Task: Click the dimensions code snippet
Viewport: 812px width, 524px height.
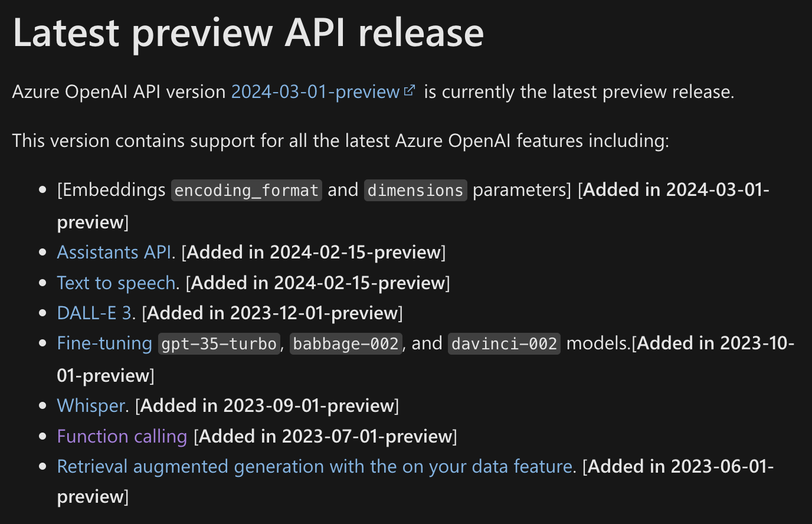Action: pos(415,191)
